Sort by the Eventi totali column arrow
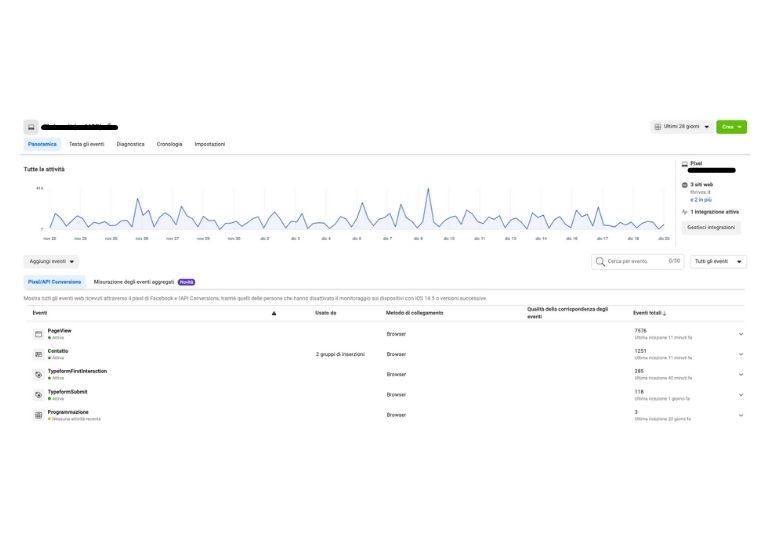This screenshot has width=770, height=550. pos(664,313)
